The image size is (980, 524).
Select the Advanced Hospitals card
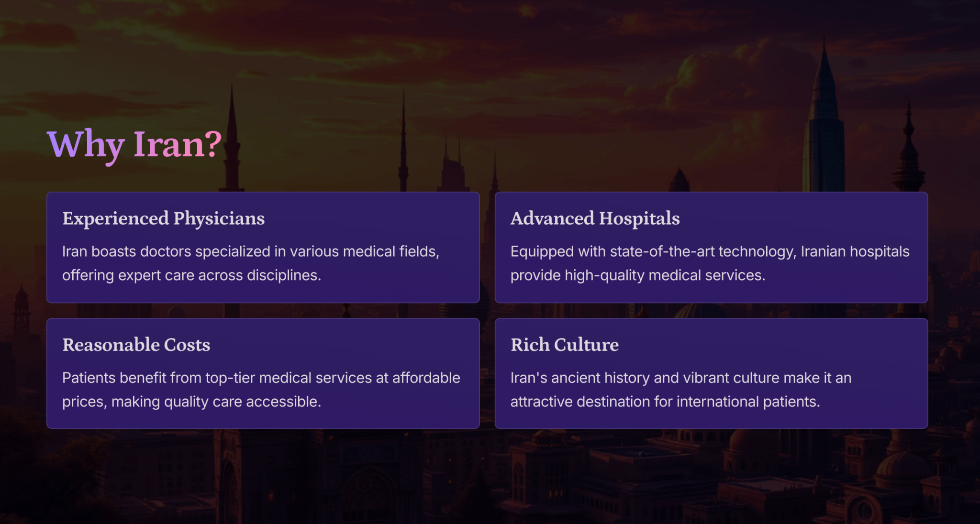pyautogui.click(x=711, y=247)
